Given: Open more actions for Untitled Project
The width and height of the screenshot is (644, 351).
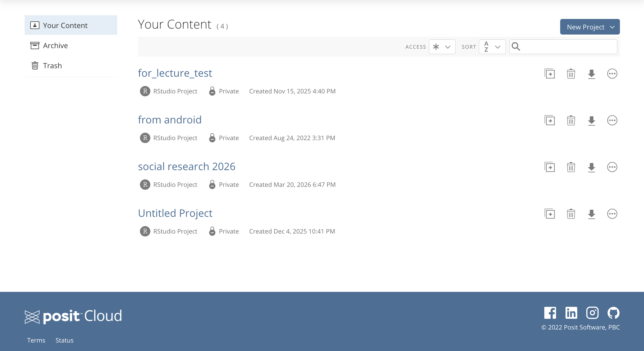Looking at the screenshot, I should click(612, 214).
